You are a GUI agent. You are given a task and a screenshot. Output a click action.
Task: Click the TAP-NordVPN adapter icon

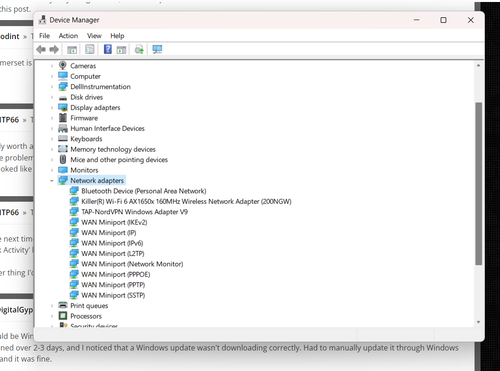click(x=74, y=212)
